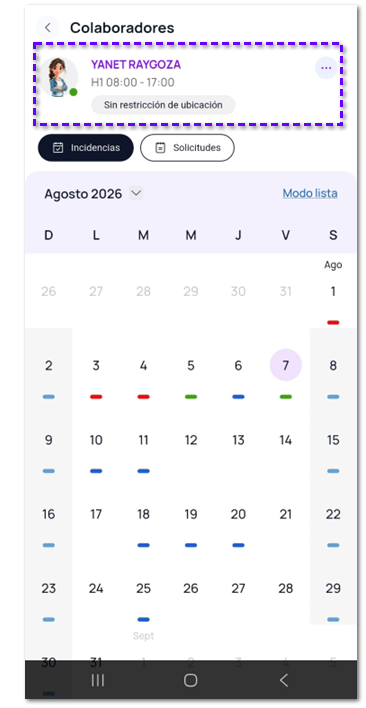Select Saturday day 15

tap(333, 440)
